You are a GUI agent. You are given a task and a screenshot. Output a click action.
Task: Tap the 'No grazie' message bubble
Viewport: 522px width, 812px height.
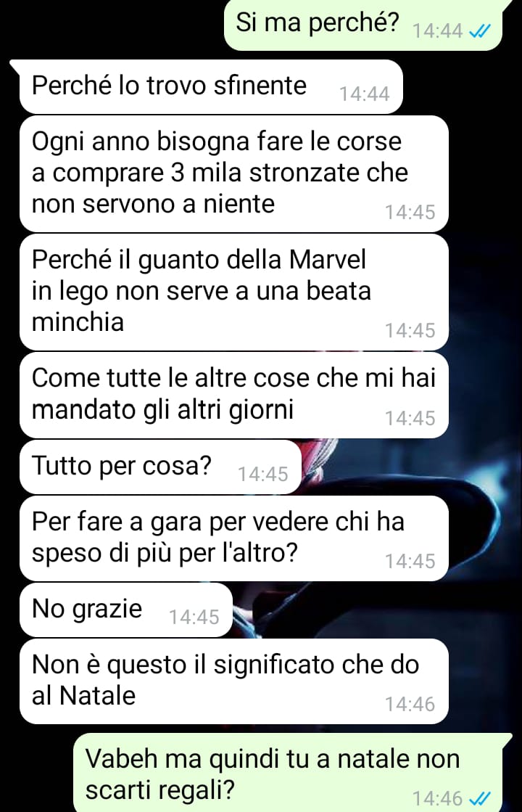(x=126, y=610)
